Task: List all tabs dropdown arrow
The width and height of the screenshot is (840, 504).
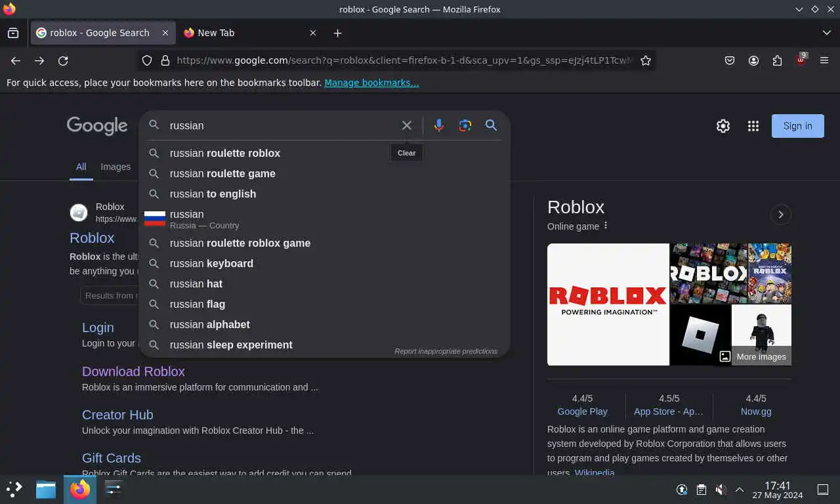Action: [826, 33]
